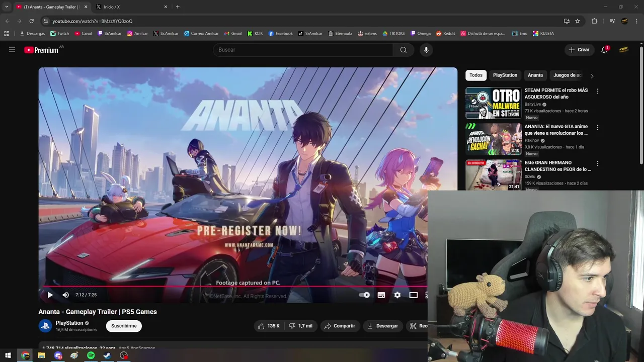Open the Windows Start menu
644x362 pixels.
[8, 355]
